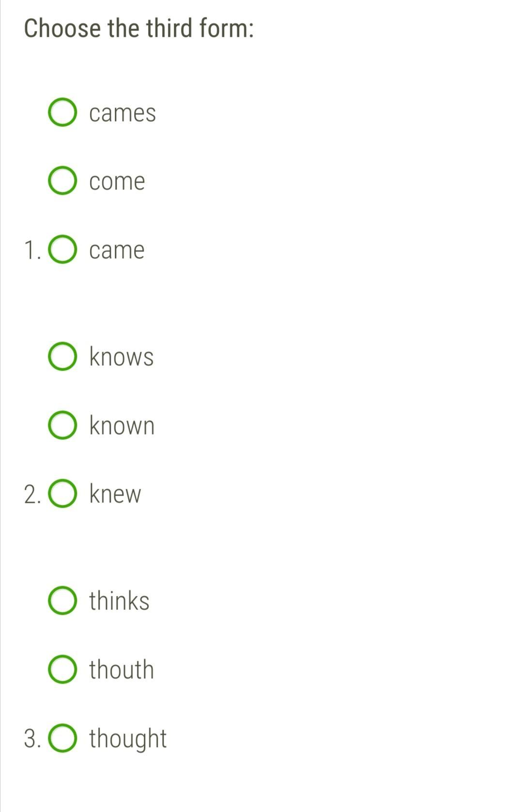Pick the 'thought' radio button circle
The image size is (523, 812).
62,738
